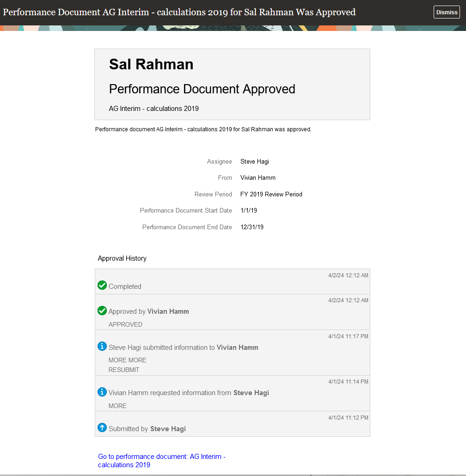
Task: Click the sentence stating the document was approved
Action: pos(203,129)
